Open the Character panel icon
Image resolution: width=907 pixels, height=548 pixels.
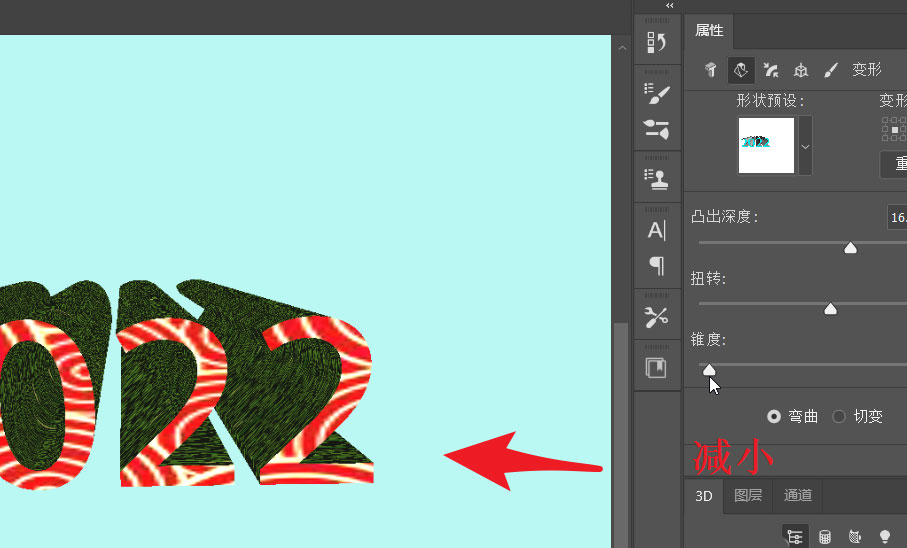click(657, 230)
